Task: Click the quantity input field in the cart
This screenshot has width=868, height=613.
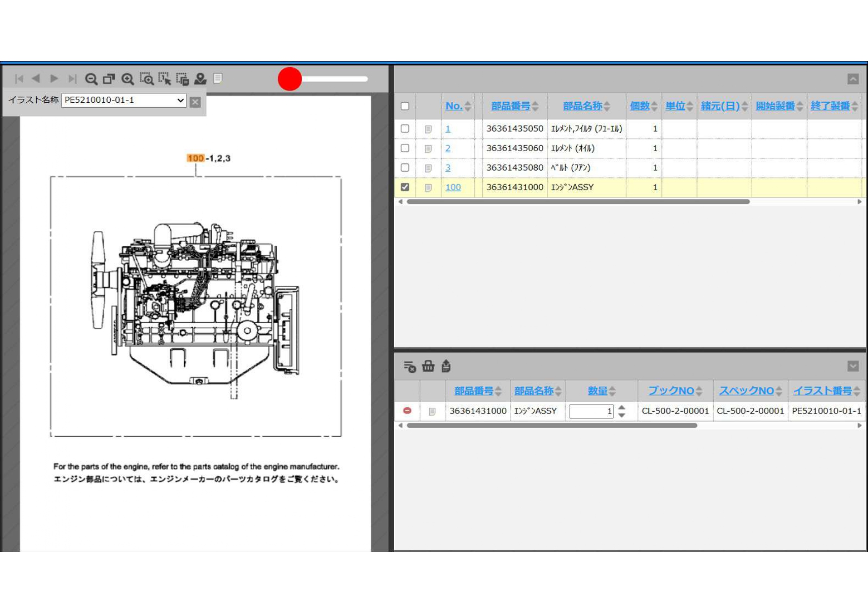Action: coord(591,411)
